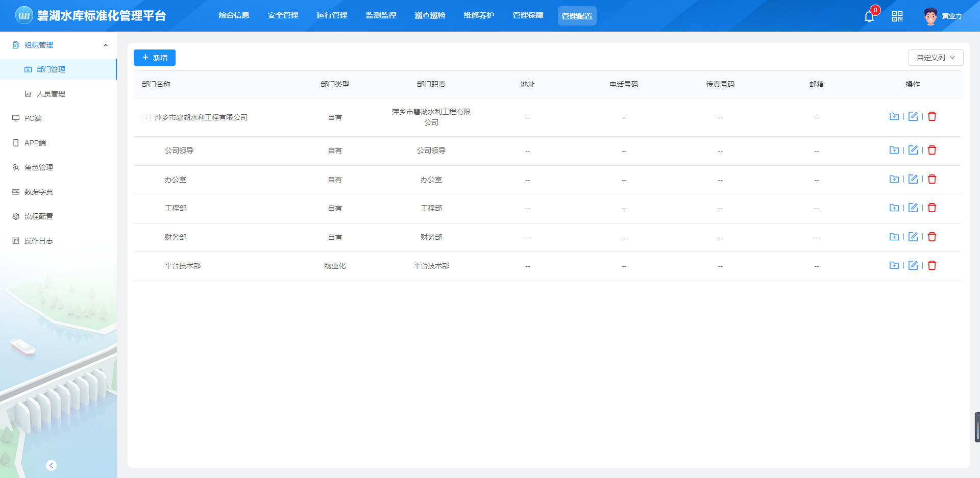The image size is (980, 478).
Task: Edit the 平台技术部 department
Action: tap(913, 265)
